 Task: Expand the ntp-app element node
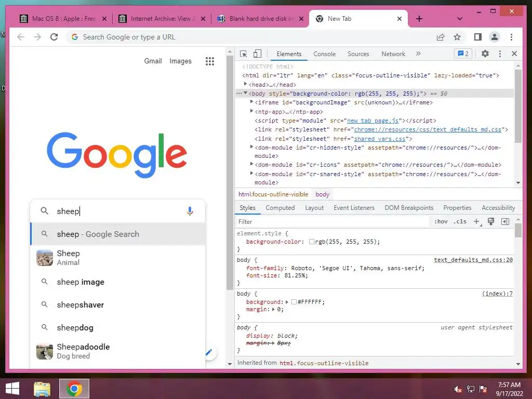click(x=251, y=111)
